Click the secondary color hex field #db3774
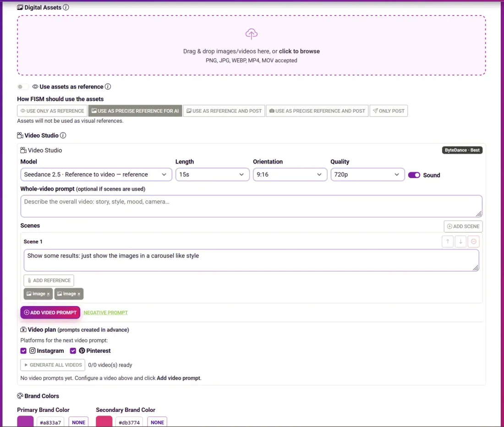The height and width of the screenshot is (427, 504). (x=129, y=422)
